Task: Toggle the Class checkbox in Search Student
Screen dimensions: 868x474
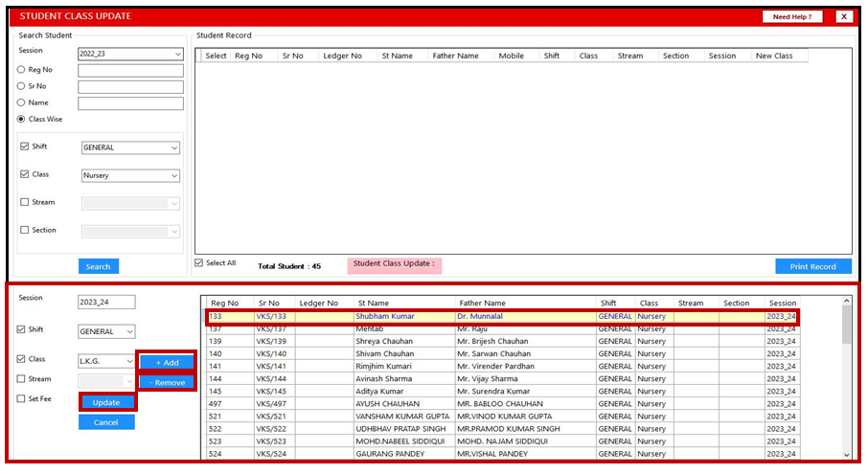Action: [x=24, y=174]
